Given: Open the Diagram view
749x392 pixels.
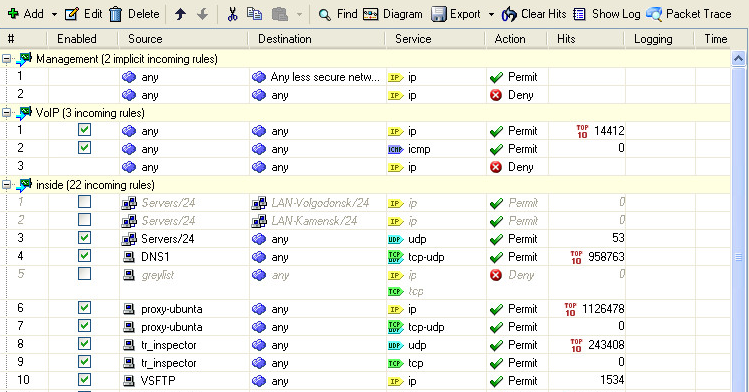Looking at the screenshot, I should click(x=393, y=14).
